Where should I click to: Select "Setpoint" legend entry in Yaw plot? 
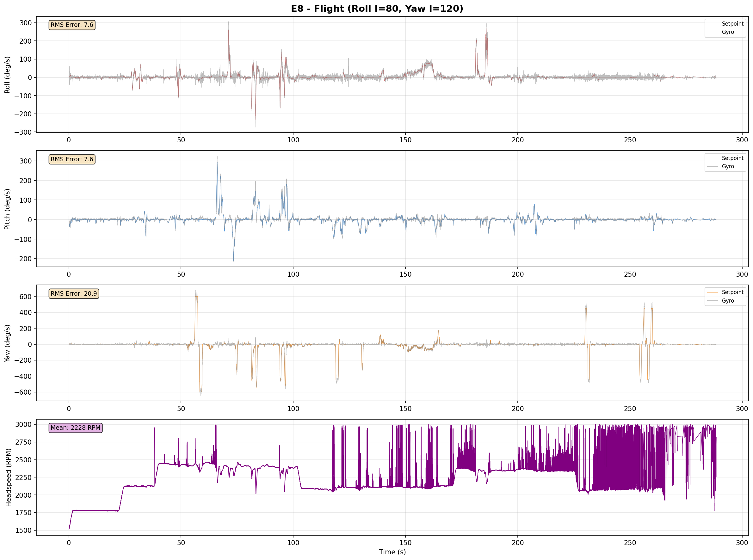point(725,292)
